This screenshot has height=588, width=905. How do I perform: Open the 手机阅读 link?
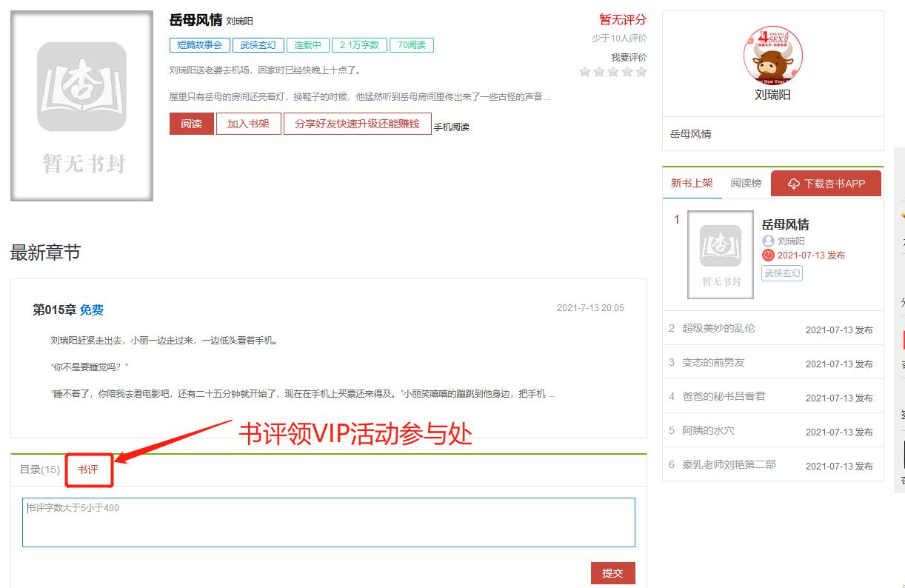pyautogui.click(x=451, y=127)
